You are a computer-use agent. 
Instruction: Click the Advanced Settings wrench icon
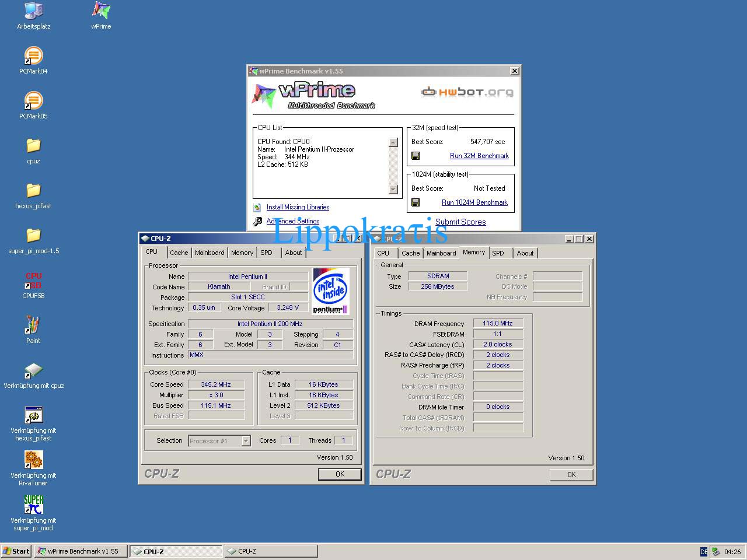[257, 221]
